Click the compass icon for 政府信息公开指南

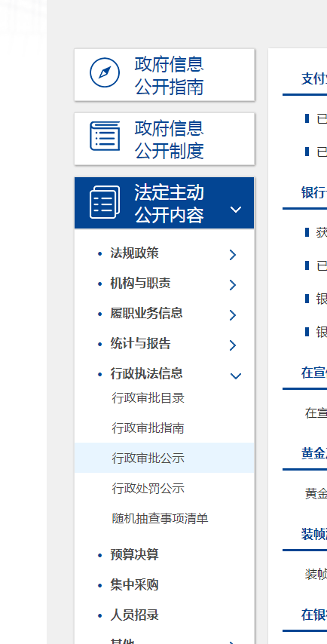click(105, 72)
